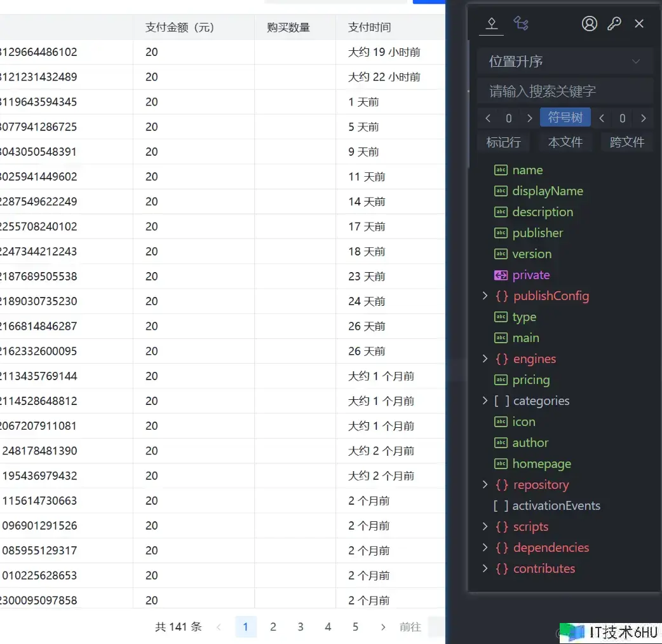This screenshot has height=644, width=662.
Task: Expand the dependencies tree node
Action: pyautogui.click(x=485, y=548)
